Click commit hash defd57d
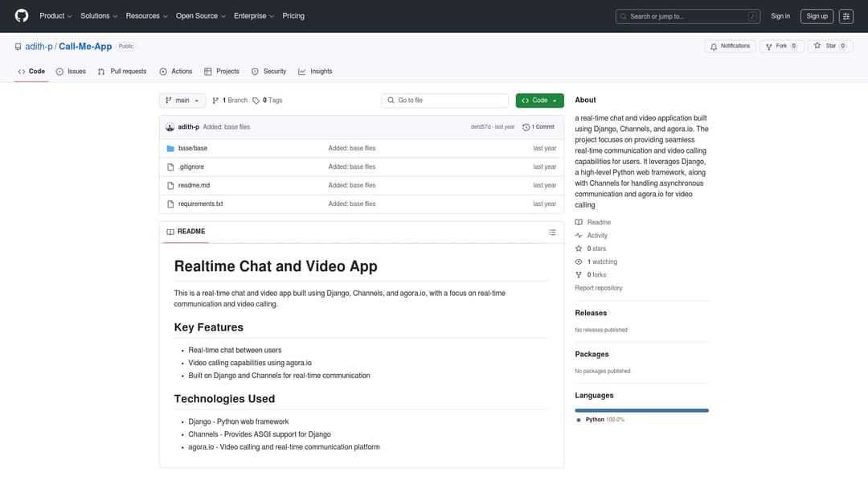The image size is (868, 489). [481, 127]
